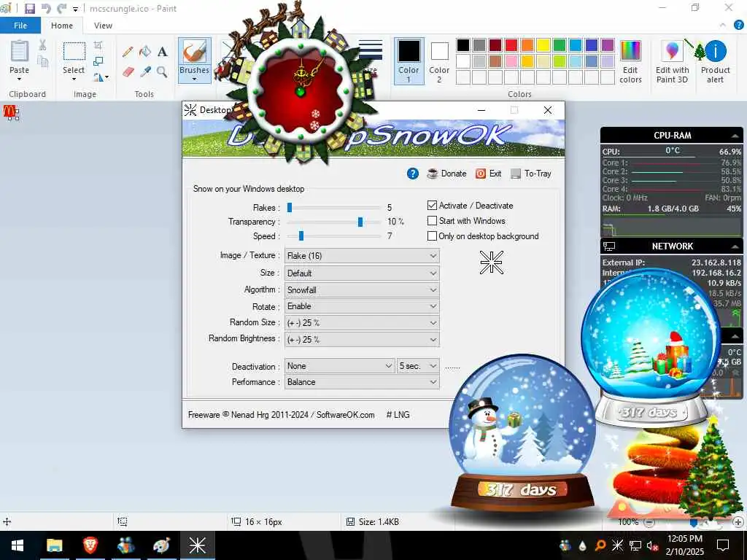Click the To-Tray button
This screenshot has width=747, height=560.
(531, 174)
